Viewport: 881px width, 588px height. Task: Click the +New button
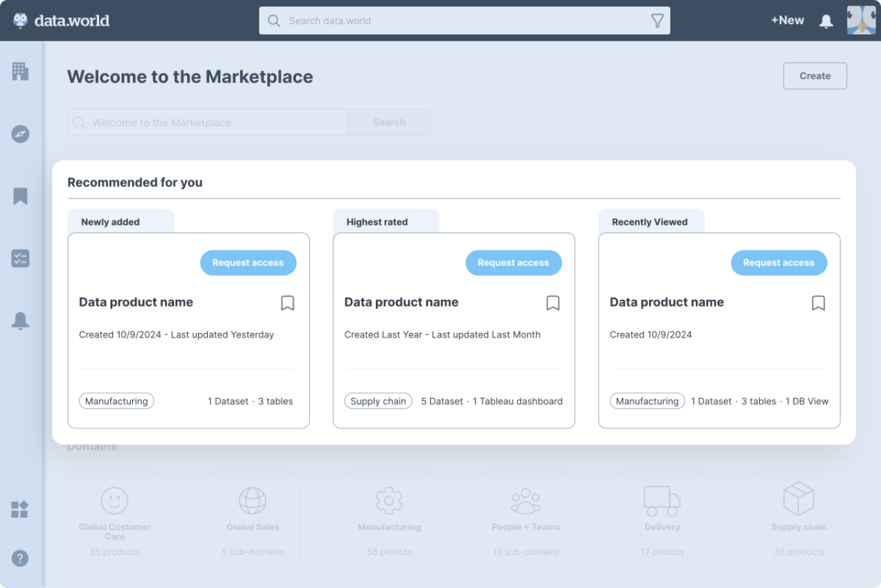click(787, 21)
